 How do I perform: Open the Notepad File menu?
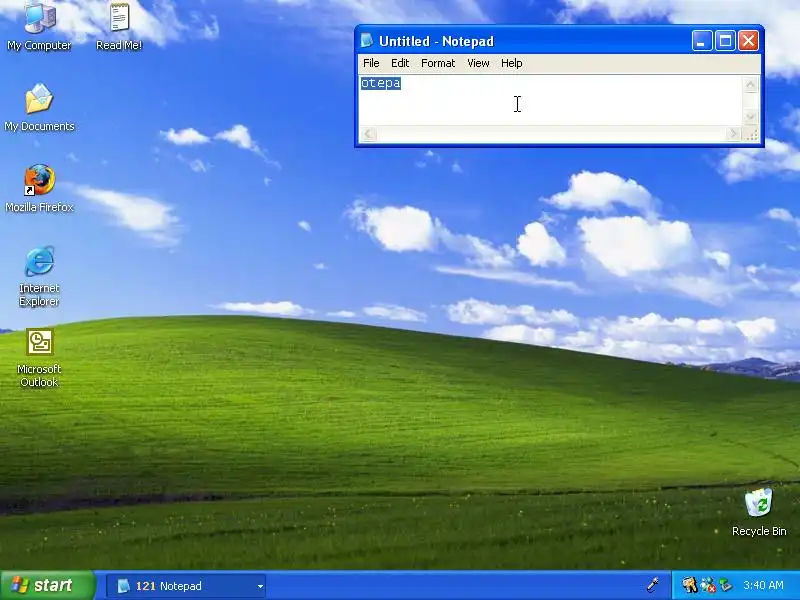(x=371, y=63)
